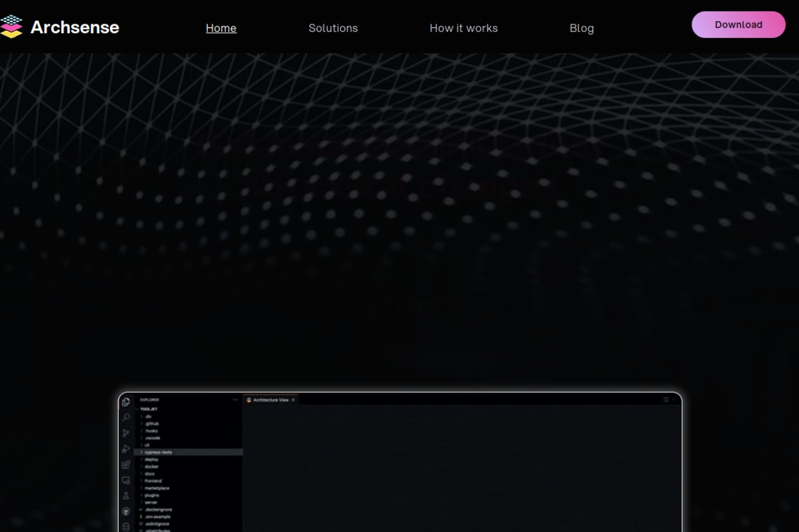This screenshot has height=532, width=799.
Task: Open the How it works nav item
Action: point(464,28)
